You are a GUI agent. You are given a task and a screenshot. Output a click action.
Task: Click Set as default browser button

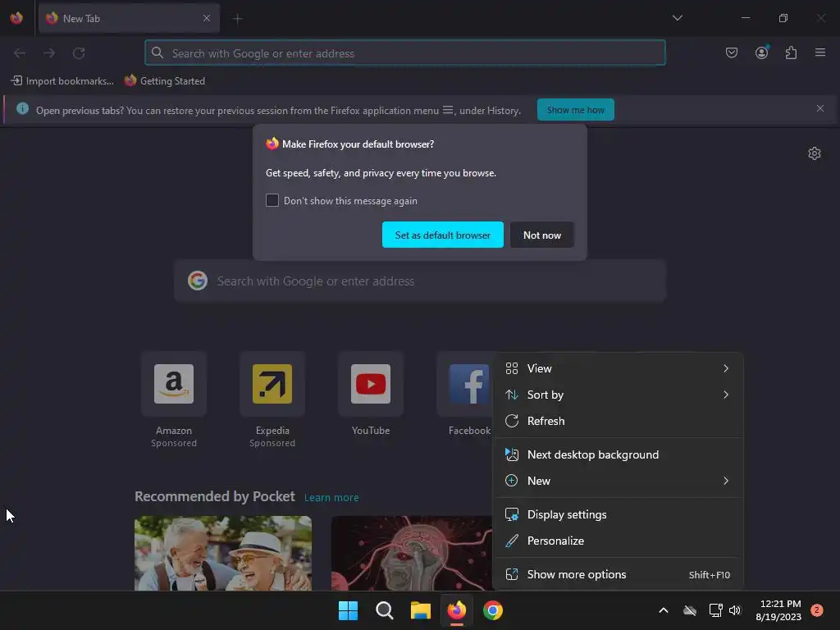pos(442,235)
